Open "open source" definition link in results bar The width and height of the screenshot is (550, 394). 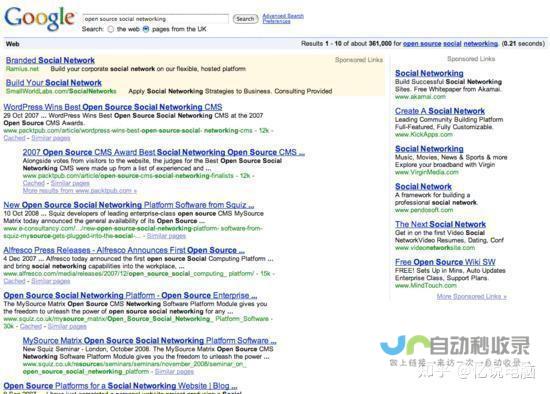[x=422, y=44]
